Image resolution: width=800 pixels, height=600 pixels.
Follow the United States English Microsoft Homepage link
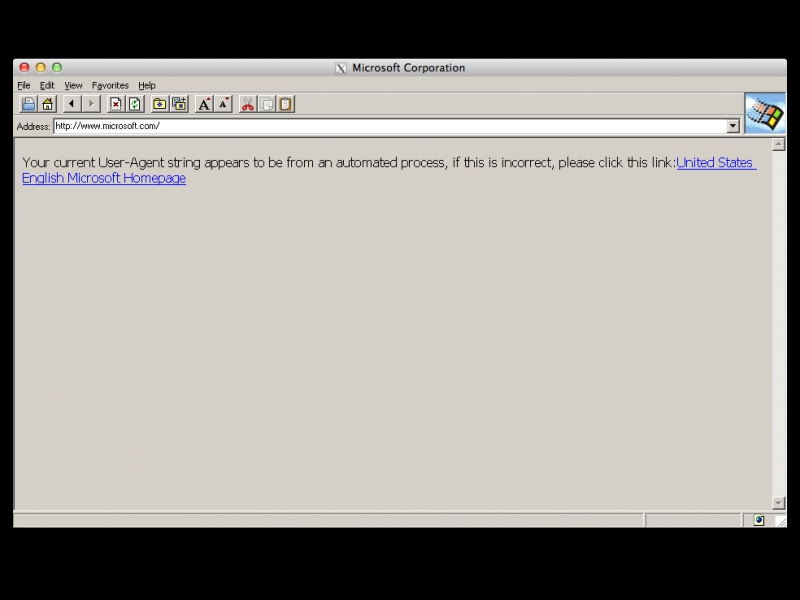(104, 179)
